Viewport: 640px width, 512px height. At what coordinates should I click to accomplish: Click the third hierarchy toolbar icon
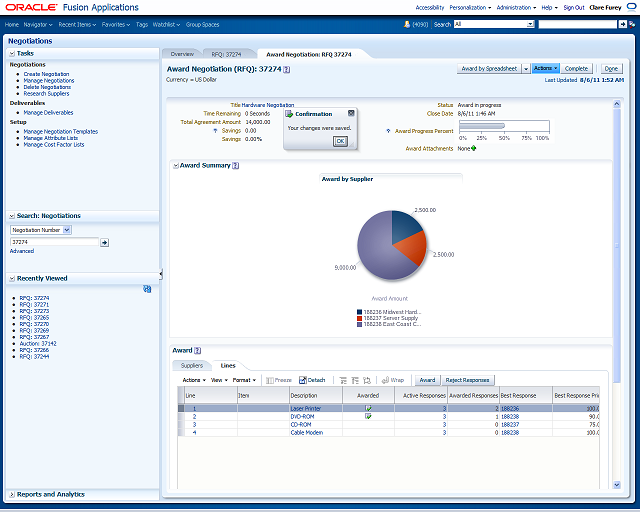pos(367,381)
